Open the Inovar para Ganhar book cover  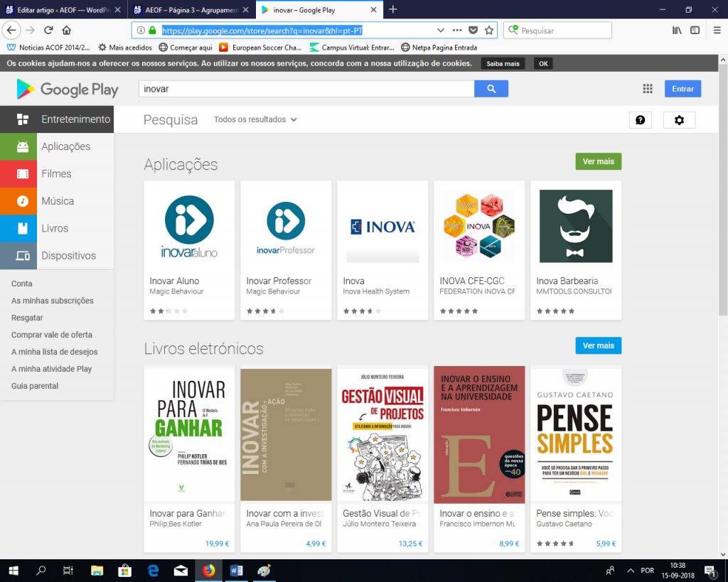[189, 436]
